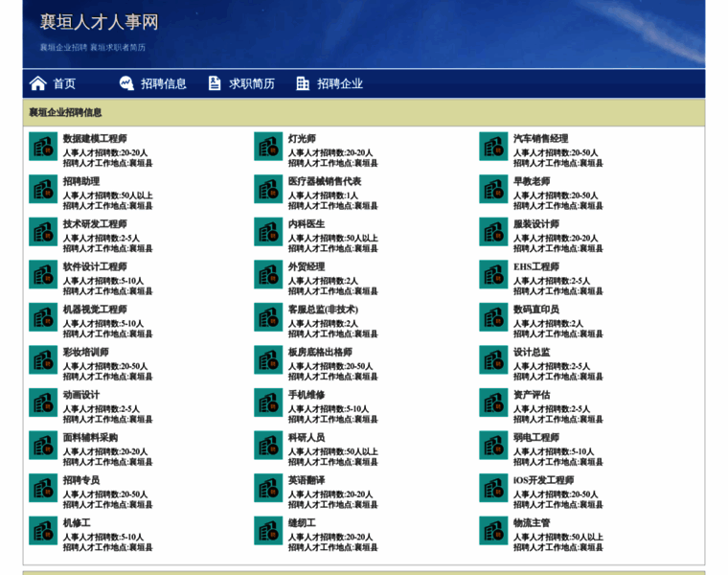This screenshot has width=728, height=575.
Task: Click the icon next to 灯光师
Action: pos(268,147)
